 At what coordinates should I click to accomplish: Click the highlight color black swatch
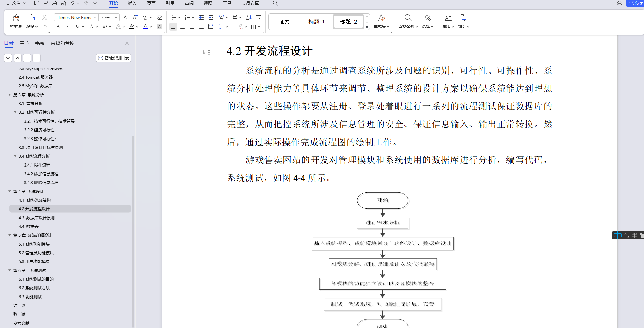click(x=132, y=27)
